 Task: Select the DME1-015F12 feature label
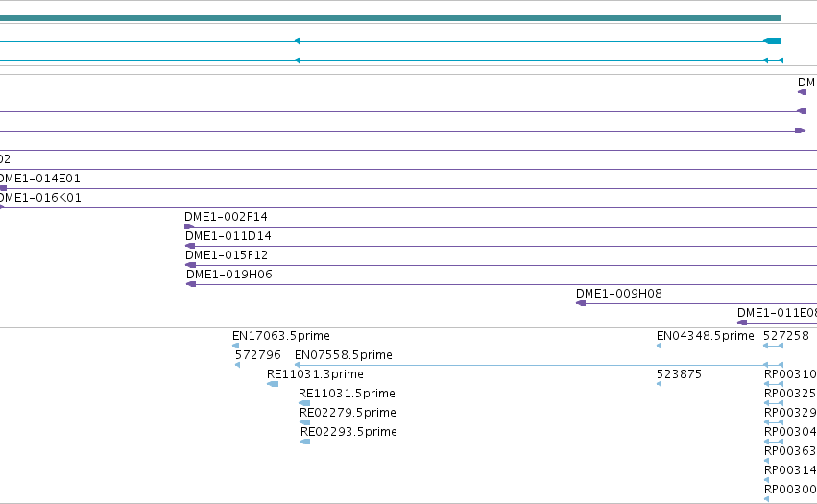[227, 255]
